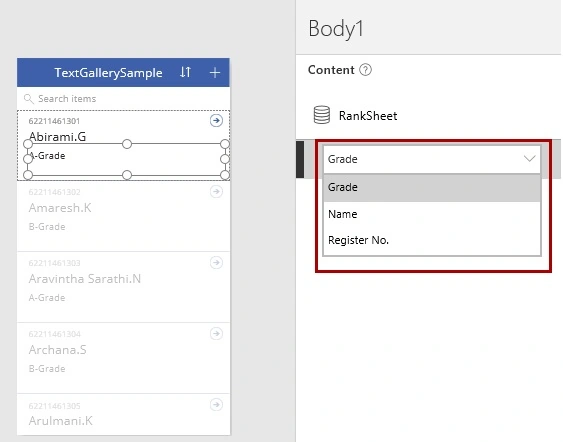Click the search magnifier icon
This screenshot has width=563, height=442.
[28, 98]
